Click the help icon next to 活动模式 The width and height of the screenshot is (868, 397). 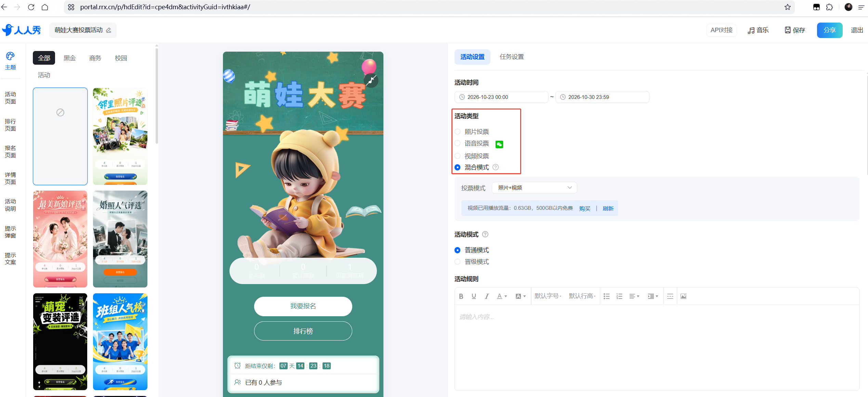pos(485,234)
